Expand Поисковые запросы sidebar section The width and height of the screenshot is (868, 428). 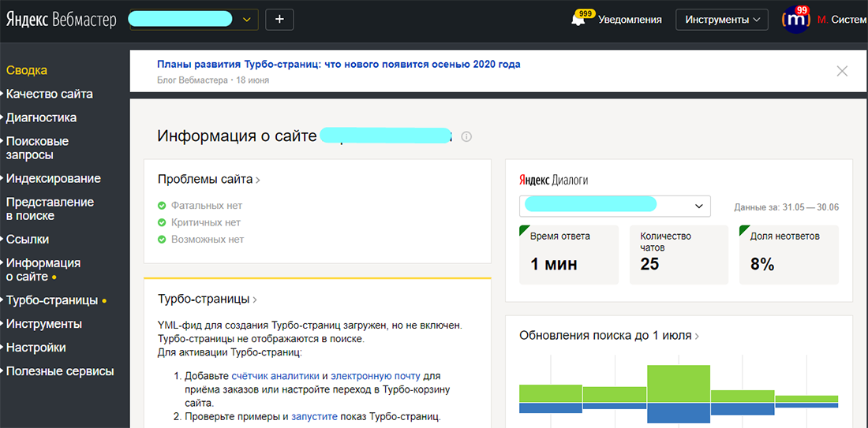tap(37, 148)
